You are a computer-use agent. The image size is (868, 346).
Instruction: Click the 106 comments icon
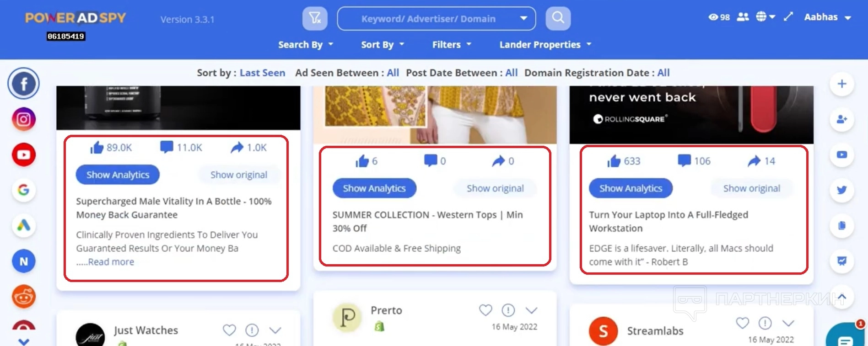pos(684,160)
